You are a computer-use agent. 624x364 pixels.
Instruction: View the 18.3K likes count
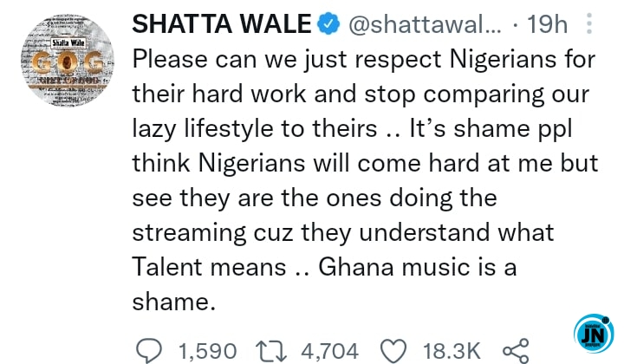[452, 351]
